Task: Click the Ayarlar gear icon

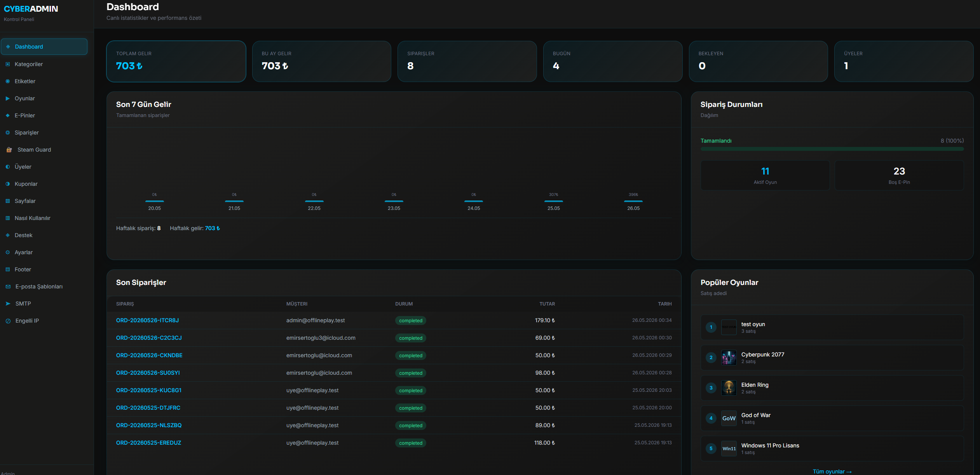Action: pos(8,252)
